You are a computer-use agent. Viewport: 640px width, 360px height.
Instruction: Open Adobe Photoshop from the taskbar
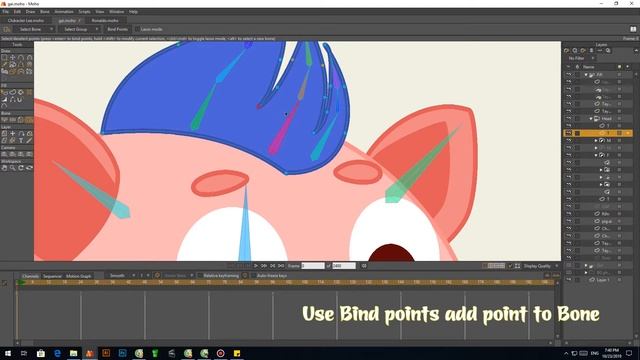point(122,353)
